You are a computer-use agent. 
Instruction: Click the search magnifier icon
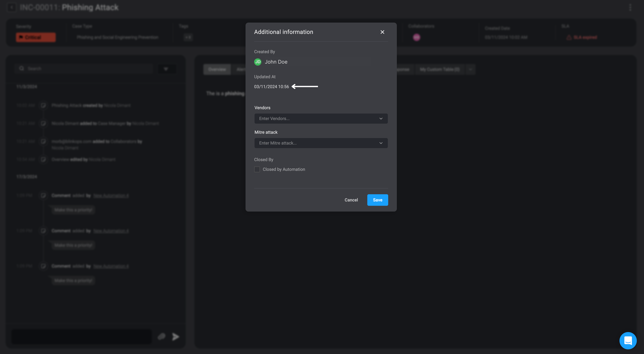coord(22,68)
